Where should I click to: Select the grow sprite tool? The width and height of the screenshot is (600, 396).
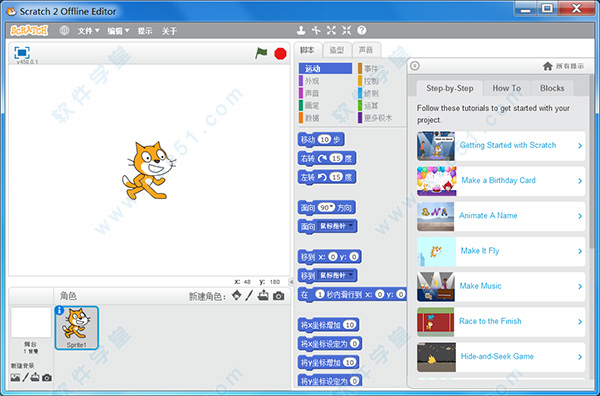click(x=331, y=30)
